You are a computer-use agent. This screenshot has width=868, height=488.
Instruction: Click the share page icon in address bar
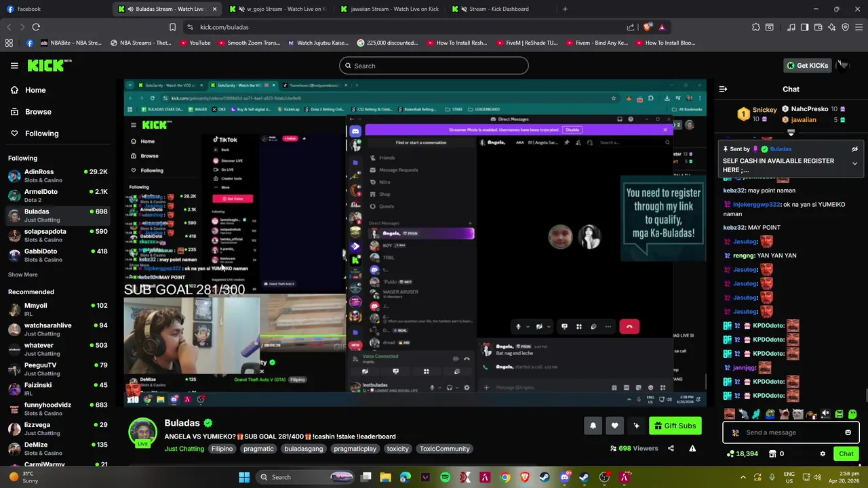point(631,27)
